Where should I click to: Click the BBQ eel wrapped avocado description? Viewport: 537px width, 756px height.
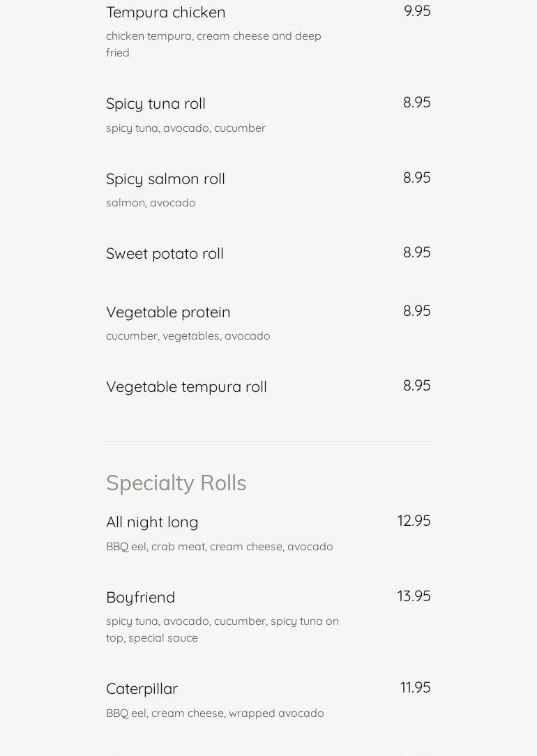click(215, 713)
